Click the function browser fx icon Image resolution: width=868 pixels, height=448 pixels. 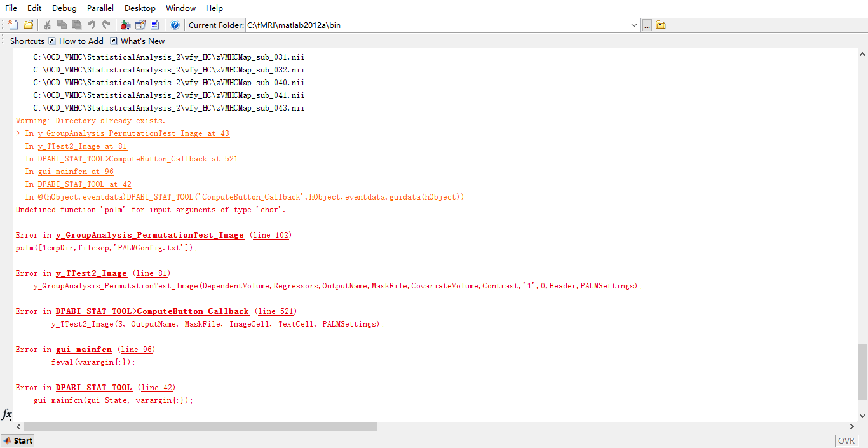tap(7, 414)
